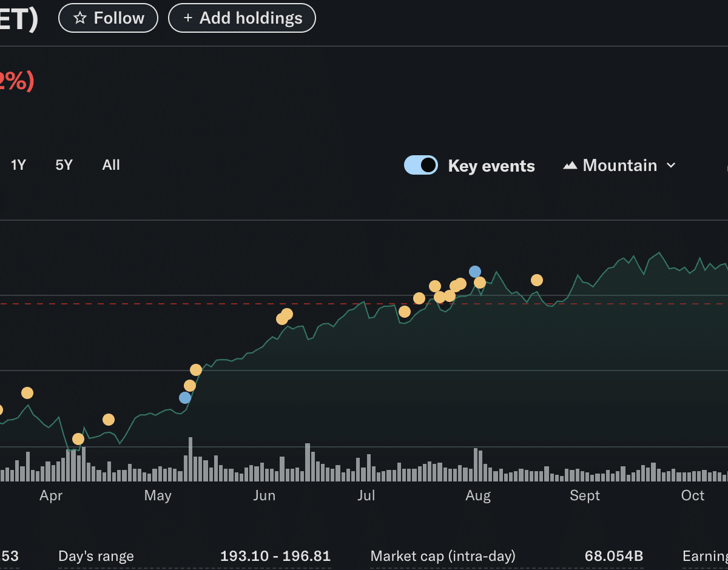
Task: Select the lone yellow marker between Aug and Sept
Action: (537, 280)
